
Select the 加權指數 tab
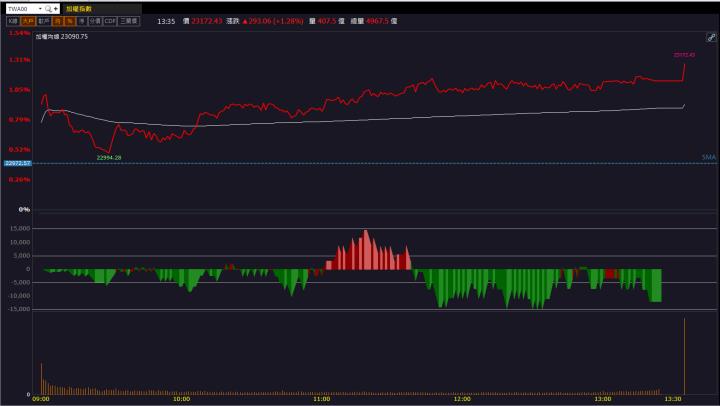click(x=79, y=7)
